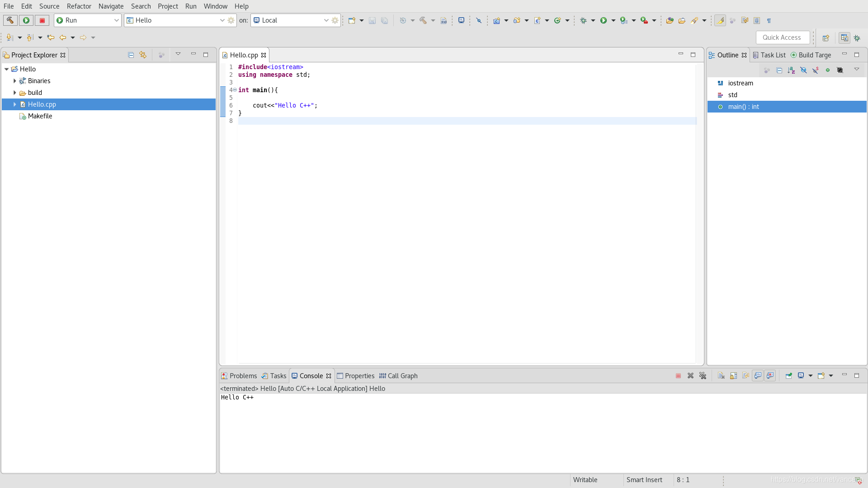Open the Refactor menu
Image resolution: width=868 pixels, height=488 pixels.
[79, 6]
